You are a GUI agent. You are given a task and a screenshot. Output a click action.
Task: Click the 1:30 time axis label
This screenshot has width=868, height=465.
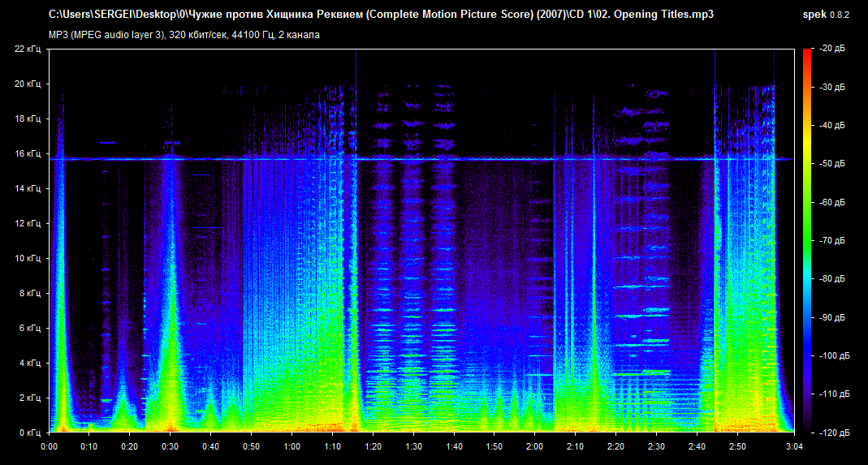point(413,446)
